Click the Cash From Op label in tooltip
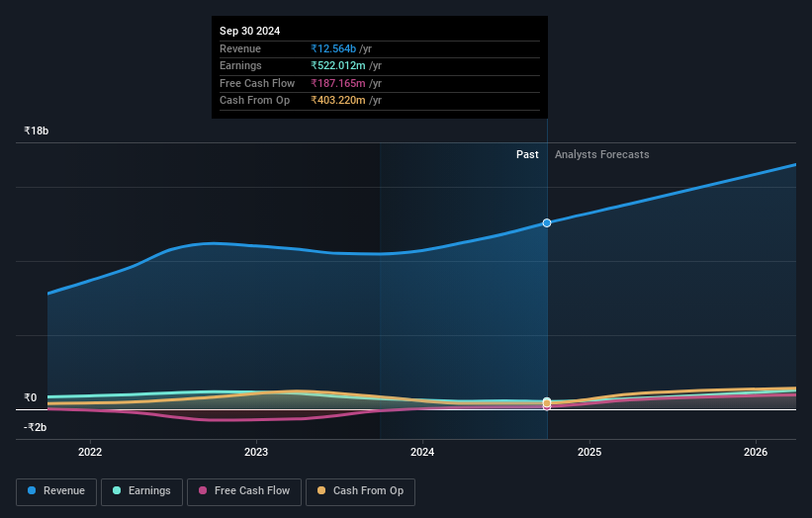 [254, 101]
